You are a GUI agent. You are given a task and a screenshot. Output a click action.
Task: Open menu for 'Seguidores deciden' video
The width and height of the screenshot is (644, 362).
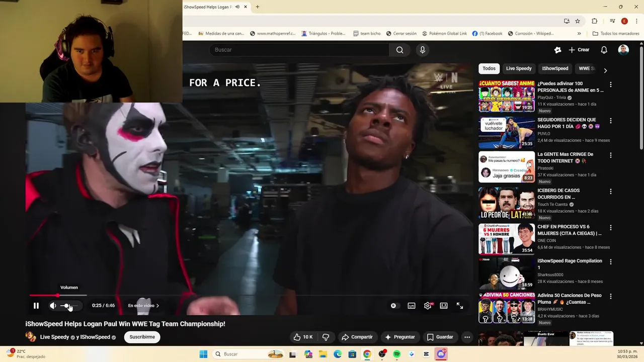click(611, 121)
